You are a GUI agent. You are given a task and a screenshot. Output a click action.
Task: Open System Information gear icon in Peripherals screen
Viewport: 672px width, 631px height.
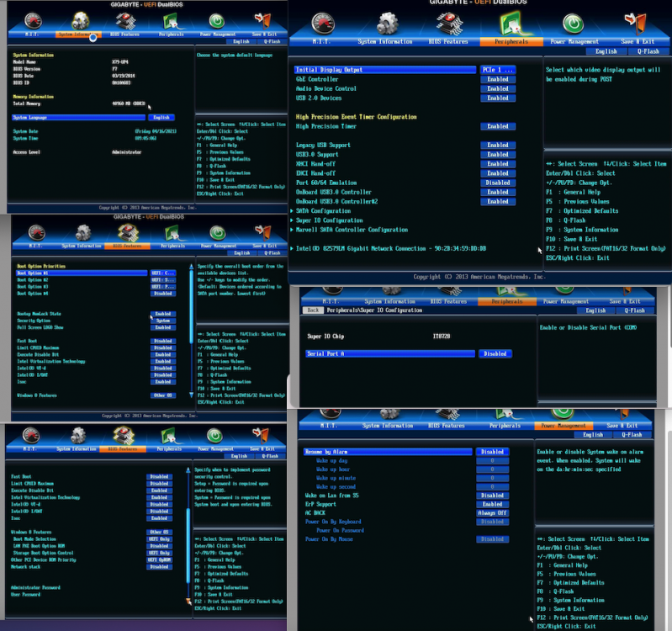click(387, 24)
